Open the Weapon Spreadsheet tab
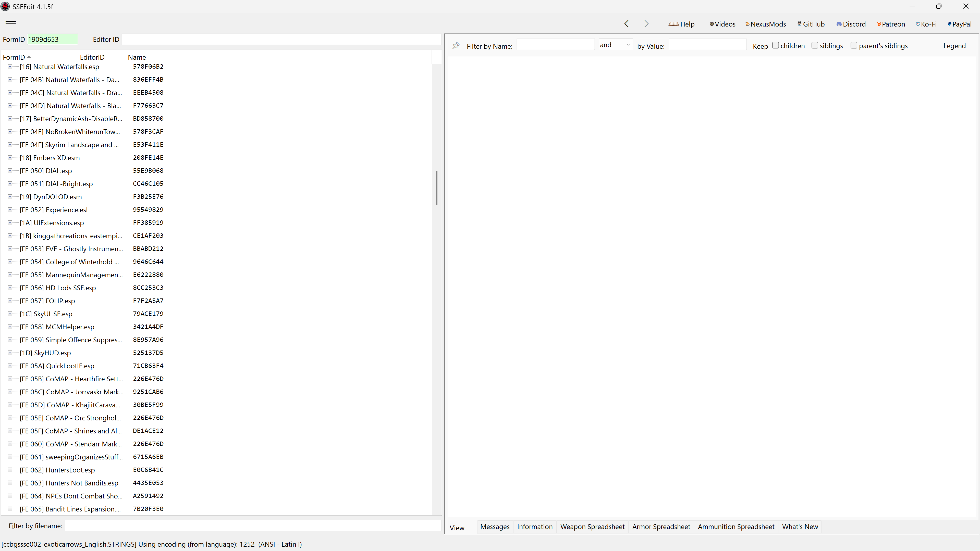Screen dimensions: 980x551 coord(592,527)
